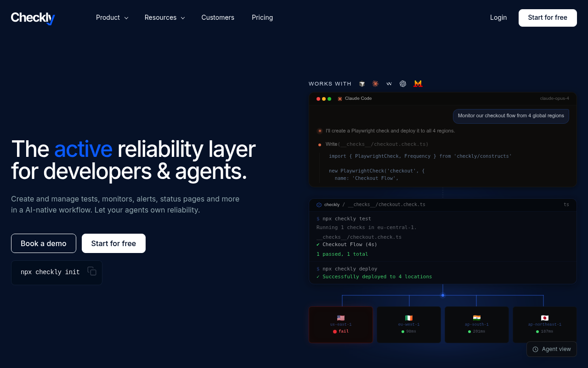Click the Claude Code title bar icon
Viewport: 588px width, 368px height.
pos(340,98)
